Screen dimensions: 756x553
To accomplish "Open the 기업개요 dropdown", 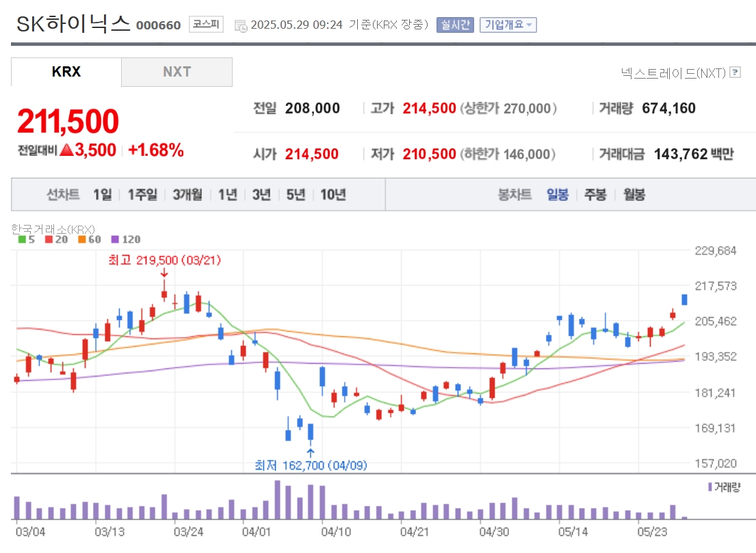I will tap(508, 25).
